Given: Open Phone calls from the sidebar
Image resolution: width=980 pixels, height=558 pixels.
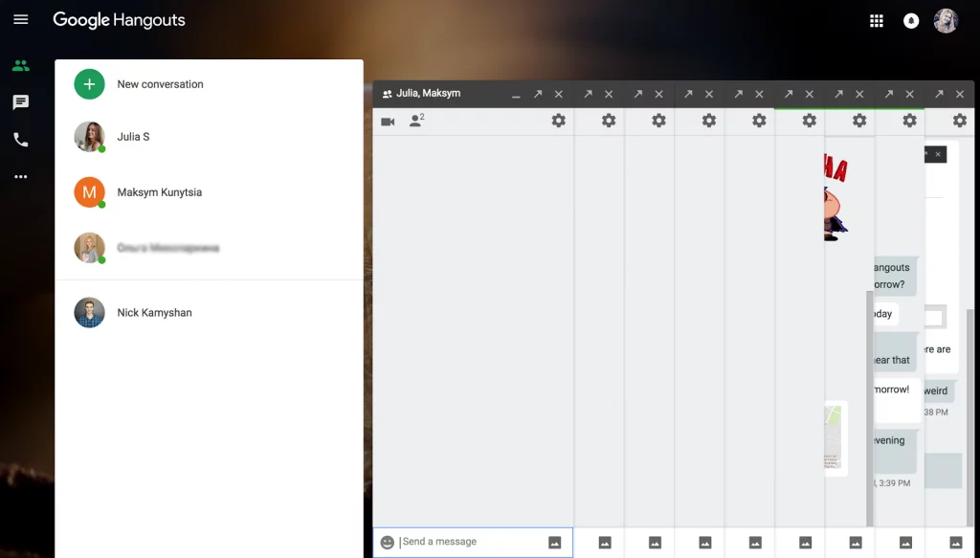Looking at the screenshot, I should click(x=20, y=140).
